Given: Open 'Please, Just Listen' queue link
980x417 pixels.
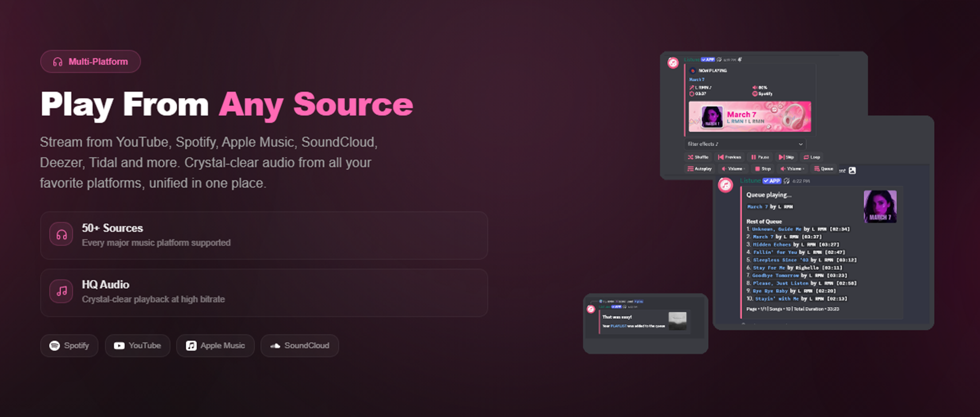Looking at the screenshot, I should coord(780,283).
